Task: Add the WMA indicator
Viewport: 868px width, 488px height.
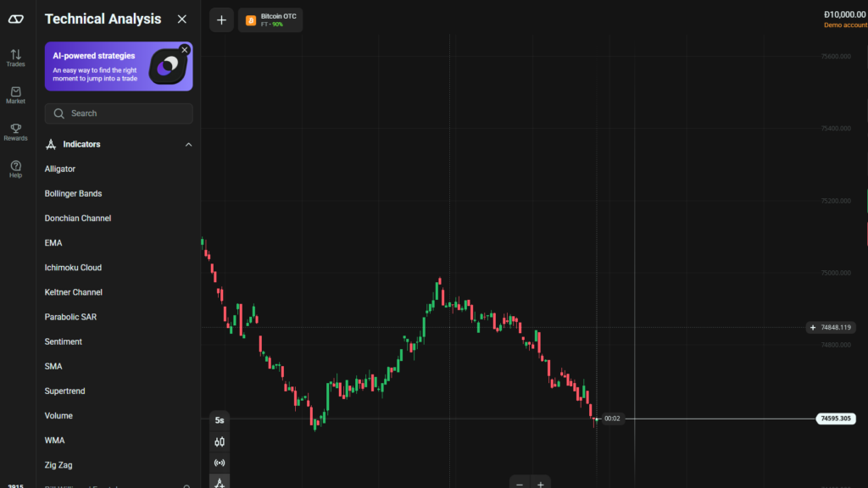Action: click(x=54, y=441)
